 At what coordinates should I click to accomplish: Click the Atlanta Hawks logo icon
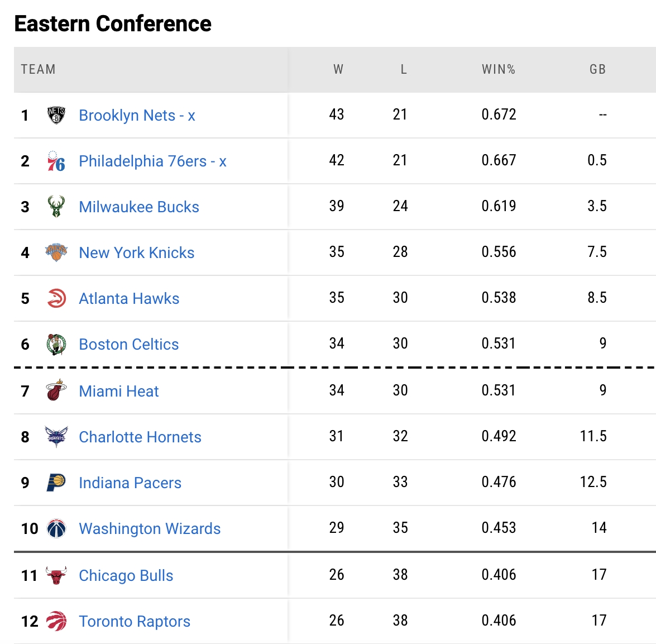(x=56, y=298)
